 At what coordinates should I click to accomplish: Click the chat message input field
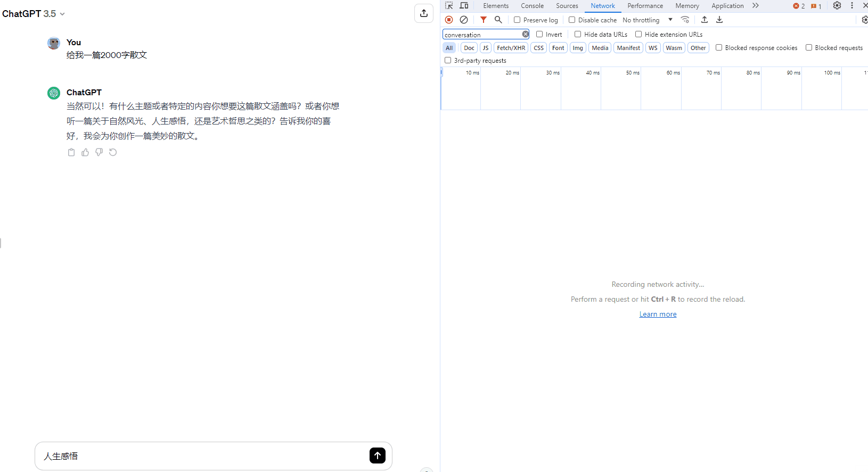202,456
